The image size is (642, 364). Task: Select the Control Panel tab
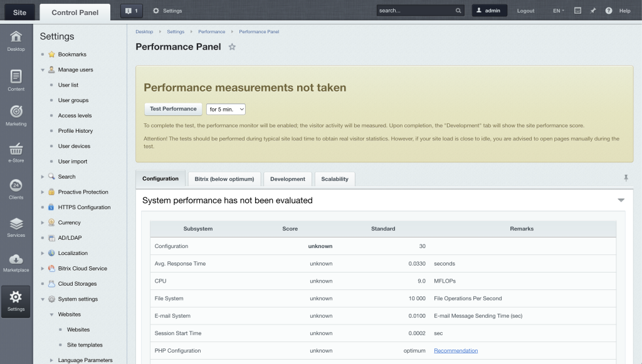(75, 13)
